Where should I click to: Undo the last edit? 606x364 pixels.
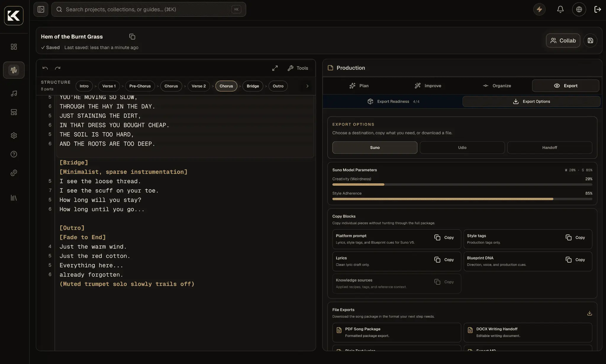coord(45,68)
